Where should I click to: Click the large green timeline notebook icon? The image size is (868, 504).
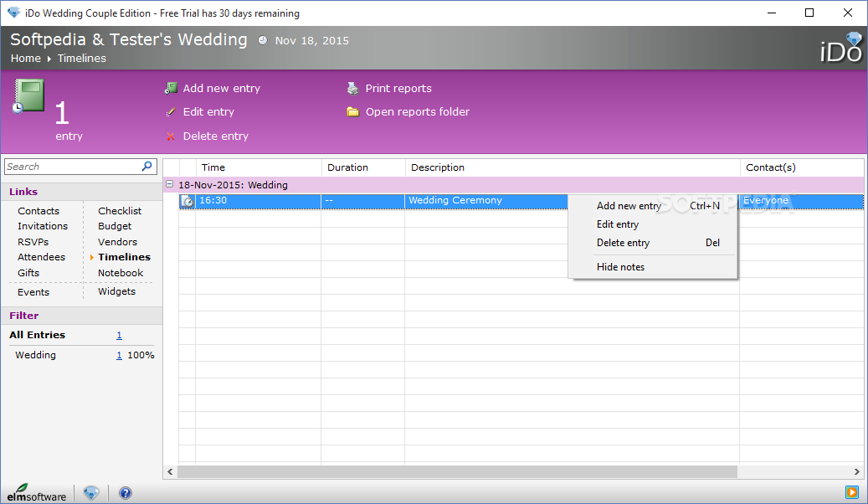[x=28, y=95]
